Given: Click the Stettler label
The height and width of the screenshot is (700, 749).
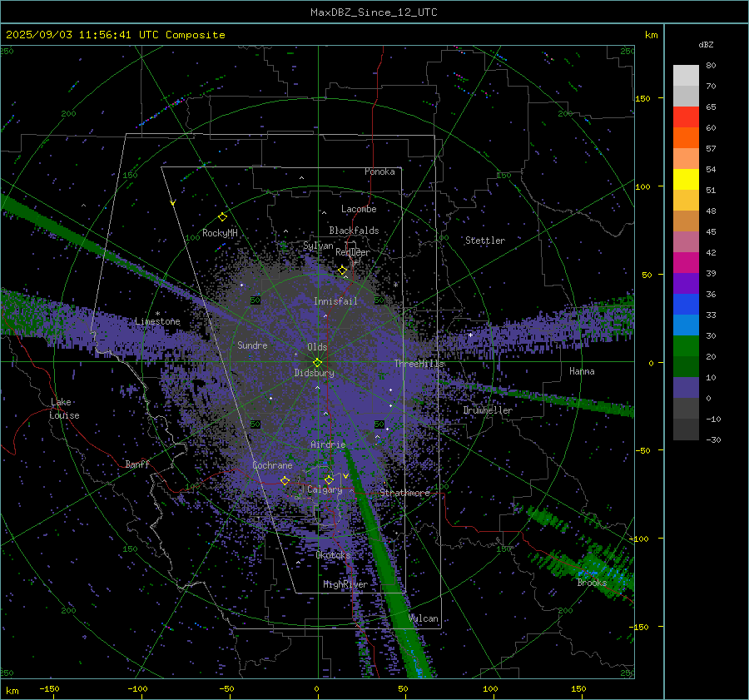Looking at the screenshot, I should (x=485, y=241).
